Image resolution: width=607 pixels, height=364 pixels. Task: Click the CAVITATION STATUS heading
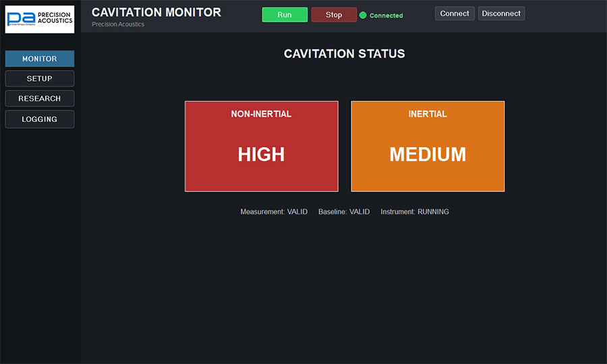(x=344, y=53)
